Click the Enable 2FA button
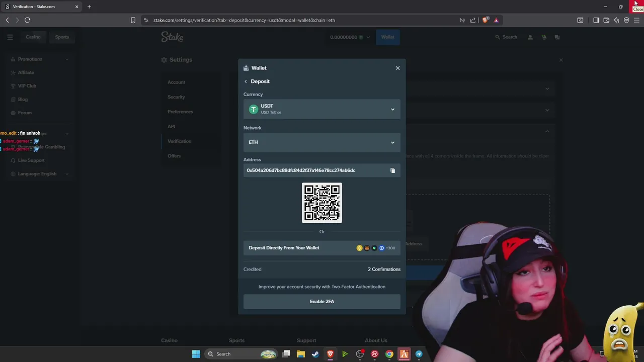The height and width of the screenshot is (362, 644). click(322, 301)
